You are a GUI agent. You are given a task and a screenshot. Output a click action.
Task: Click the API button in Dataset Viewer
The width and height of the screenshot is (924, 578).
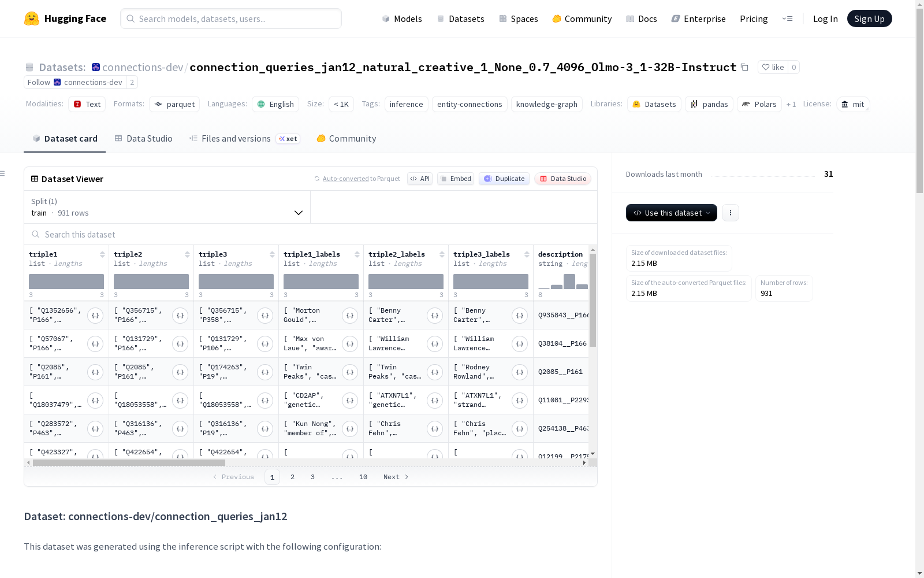(420, 179)
